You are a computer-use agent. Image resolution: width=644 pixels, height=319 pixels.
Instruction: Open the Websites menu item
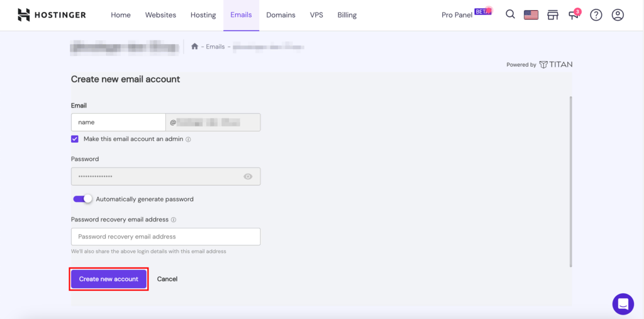click(160, 15)
